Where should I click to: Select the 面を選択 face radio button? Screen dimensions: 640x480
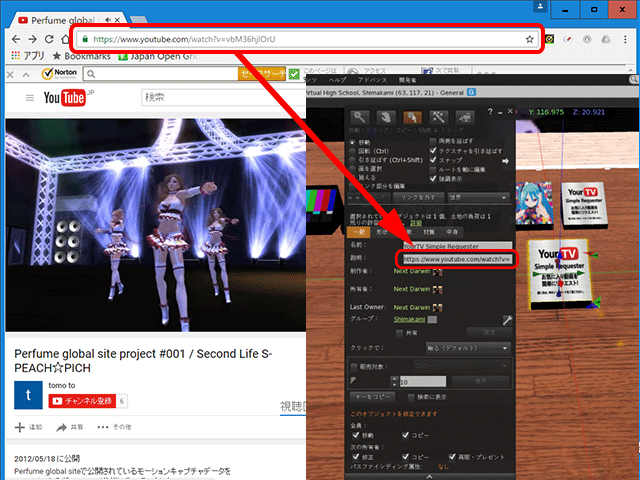(x=352, y=169)
